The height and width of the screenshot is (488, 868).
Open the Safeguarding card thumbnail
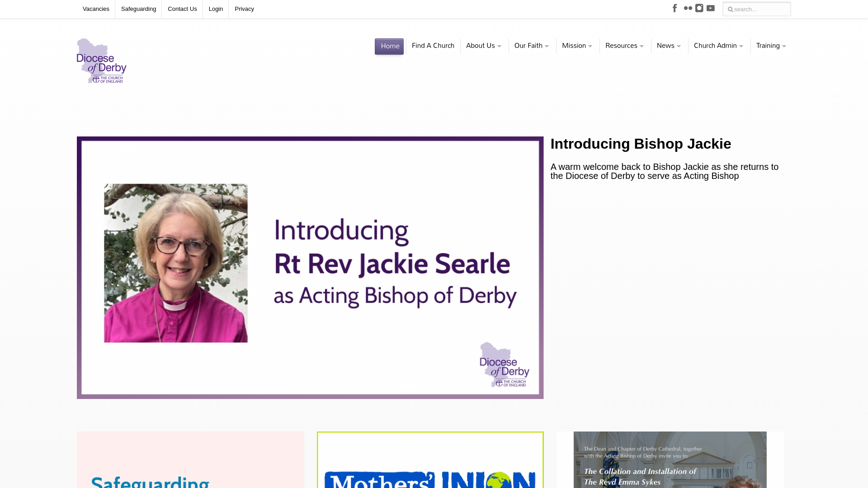point(190,460)
